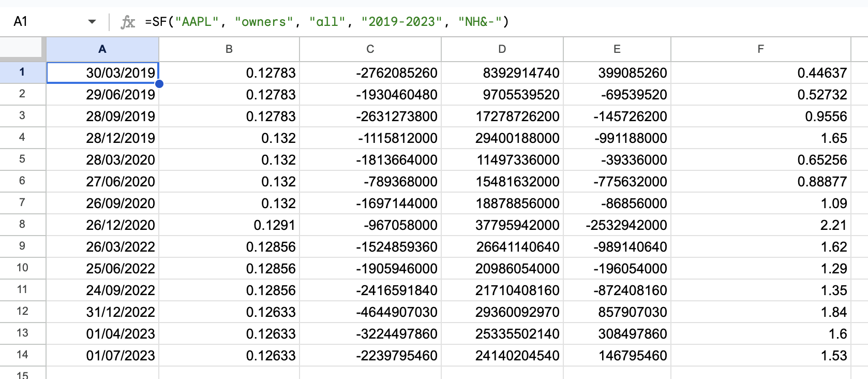868x379 pixels.
Task: Select column A header
Action: click(x=102, y=49)
